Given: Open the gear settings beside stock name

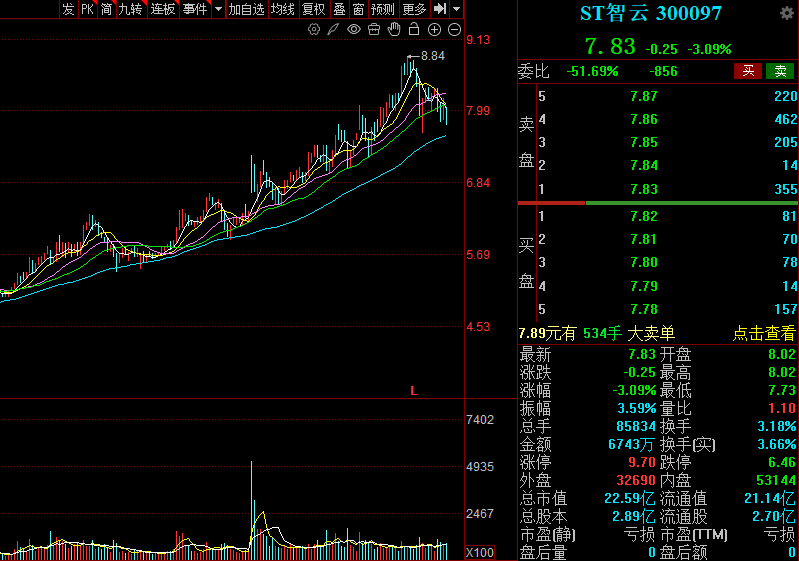Looking at the screenshot, I should (x=786, y=13).
